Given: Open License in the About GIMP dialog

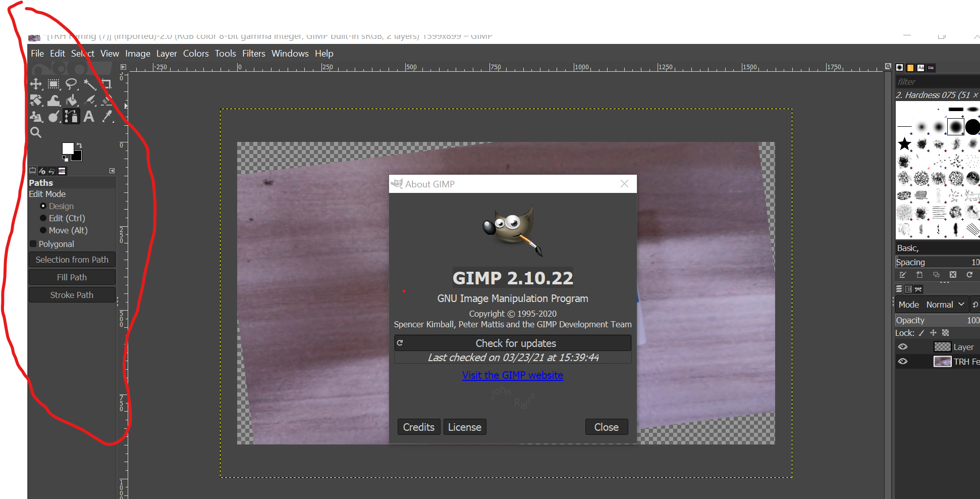Looking at the screenshot, I should [465, 427].
